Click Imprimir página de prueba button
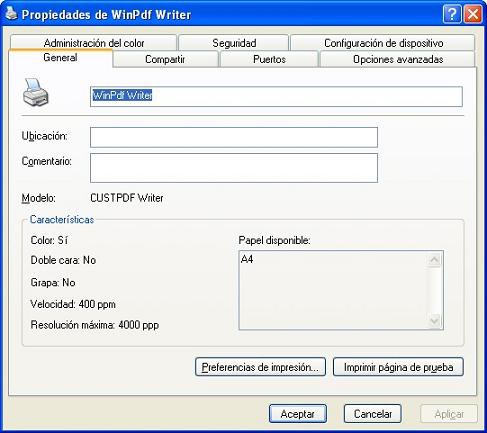 (398, 367)
